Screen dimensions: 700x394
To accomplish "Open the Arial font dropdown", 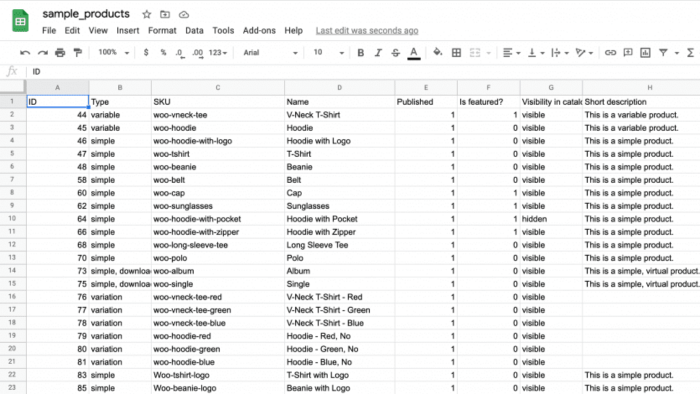I will point(270,53).
